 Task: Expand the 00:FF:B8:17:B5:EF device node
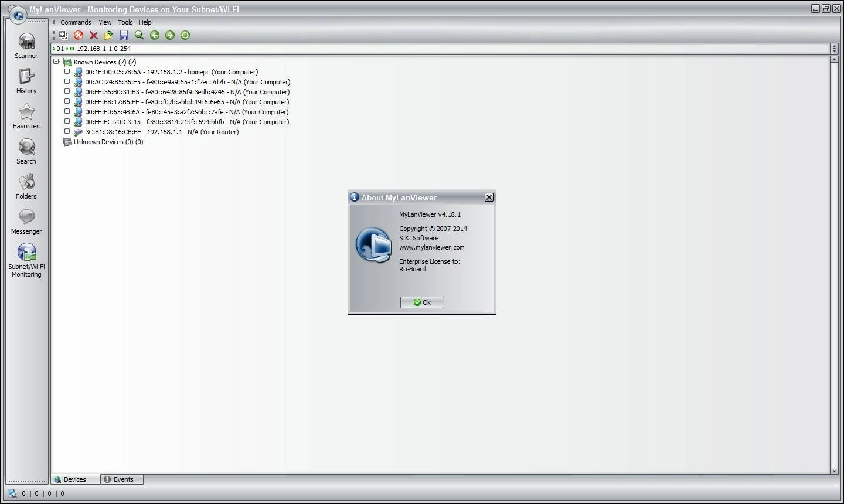click(67, 101)
